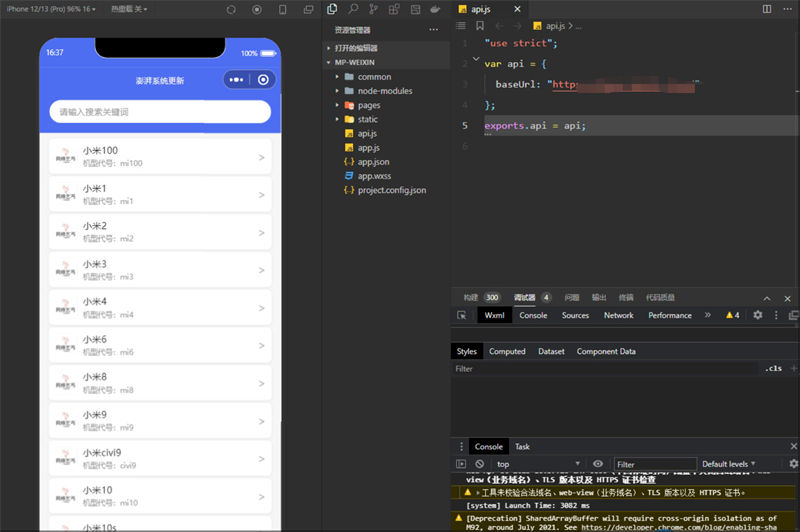Click the detach window icon in simulator toolbar

click(308, 10)
